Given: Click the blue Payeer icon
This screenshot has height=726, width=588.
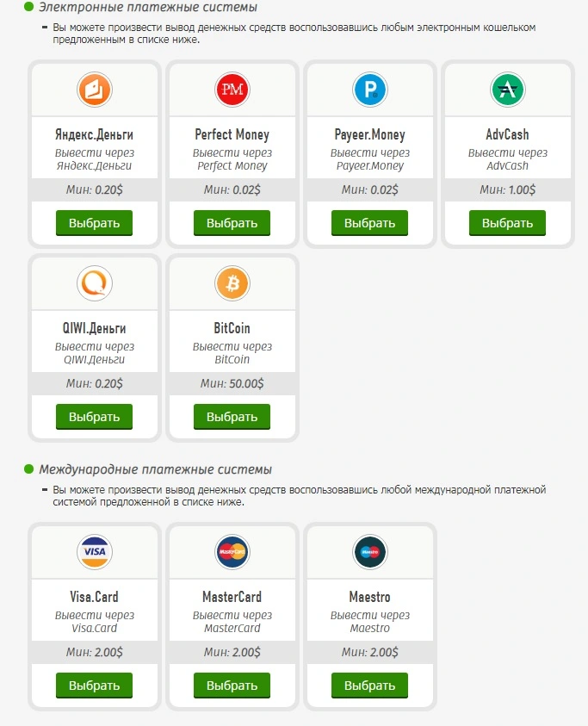Looking at the screenshot, I should pos(370,90).
